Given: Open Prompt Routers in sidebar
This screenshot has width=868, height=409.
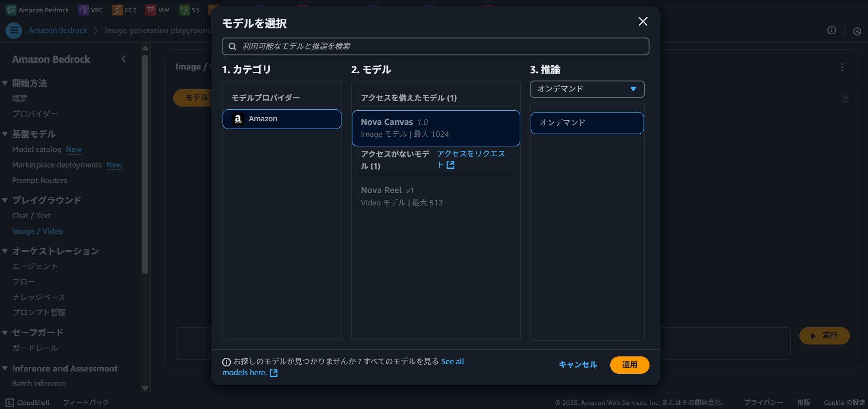Looking at the screenshot, I should [39, 181].
